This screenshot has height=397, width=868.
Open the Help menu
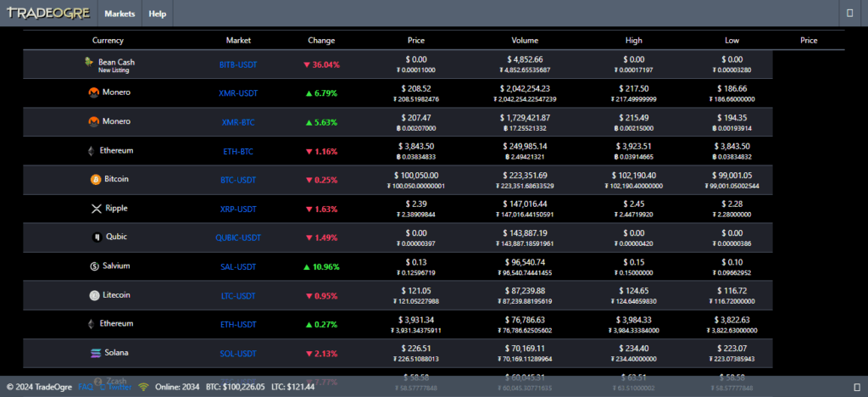pyautogui.click(x=157, y=14)
